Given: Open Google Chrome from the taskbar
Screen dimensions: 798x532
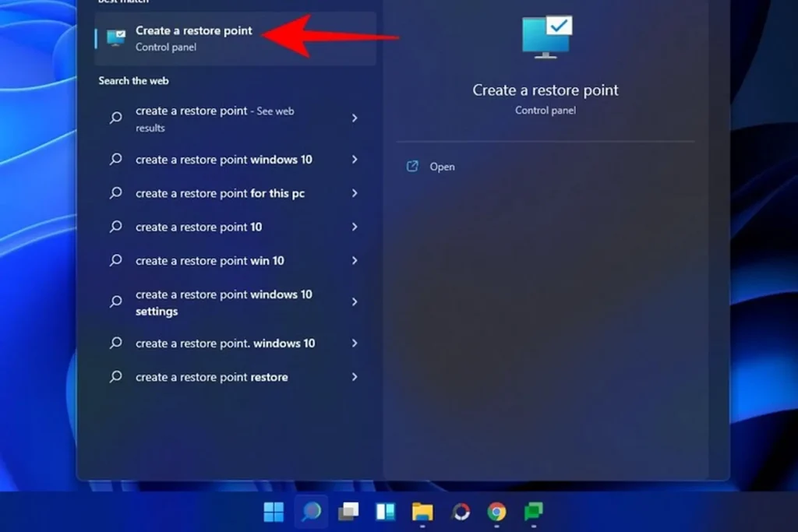Looking at the screenshot, I should click(x=496, y=512).
